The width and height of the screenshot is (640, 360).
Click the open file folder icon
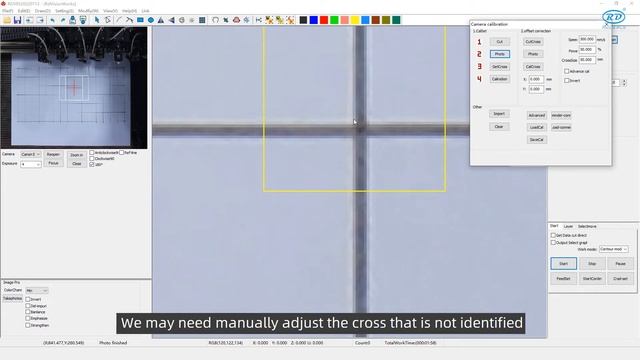pyautogui.click(x=7, y=20)
